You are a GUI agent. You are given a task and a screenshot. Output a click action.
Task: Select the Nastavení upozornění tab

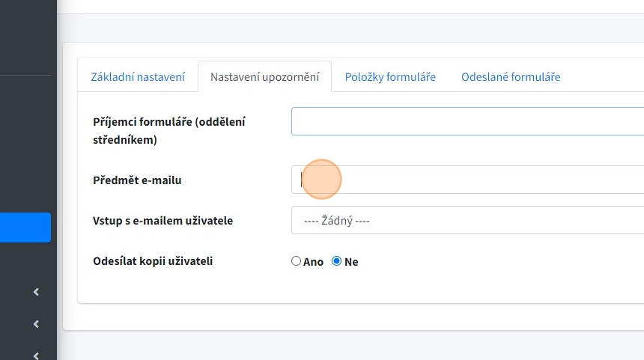coord(264,77)
